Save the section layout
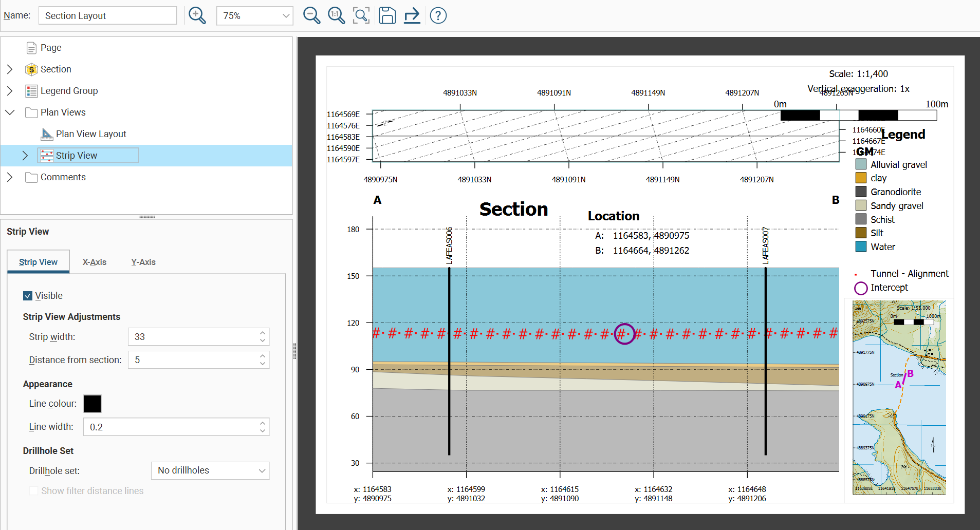The image size is (980, 530). (x=387, y=15)
